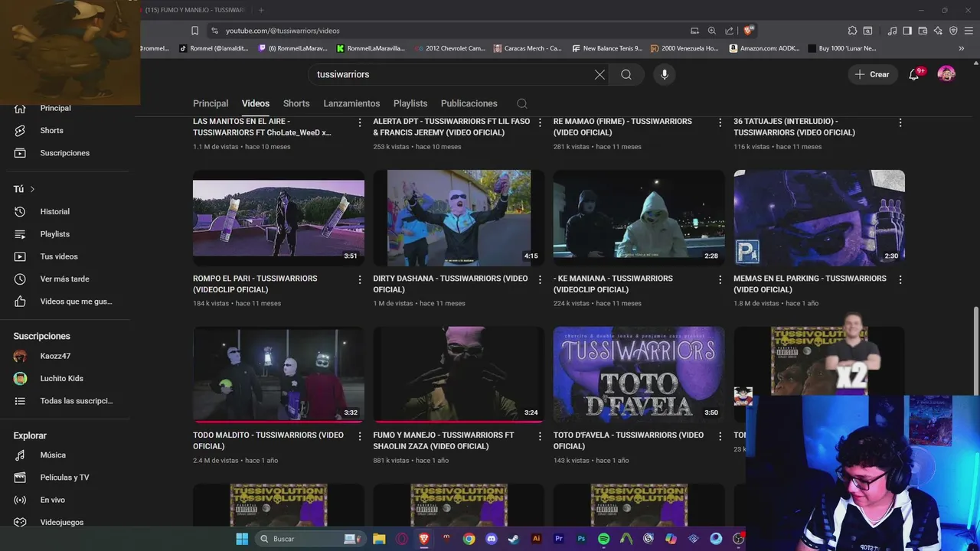
Task: Click the browser address bar URL
Action: coord(283,31)
